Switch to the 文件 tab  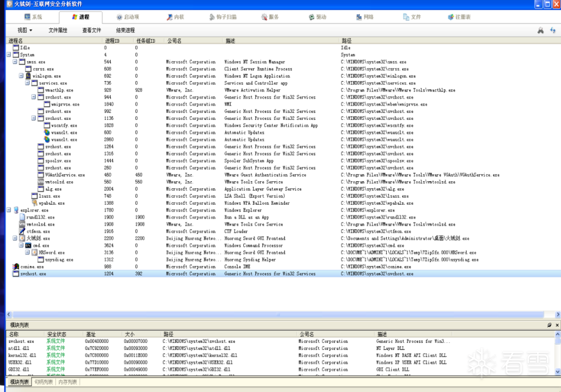412,17
